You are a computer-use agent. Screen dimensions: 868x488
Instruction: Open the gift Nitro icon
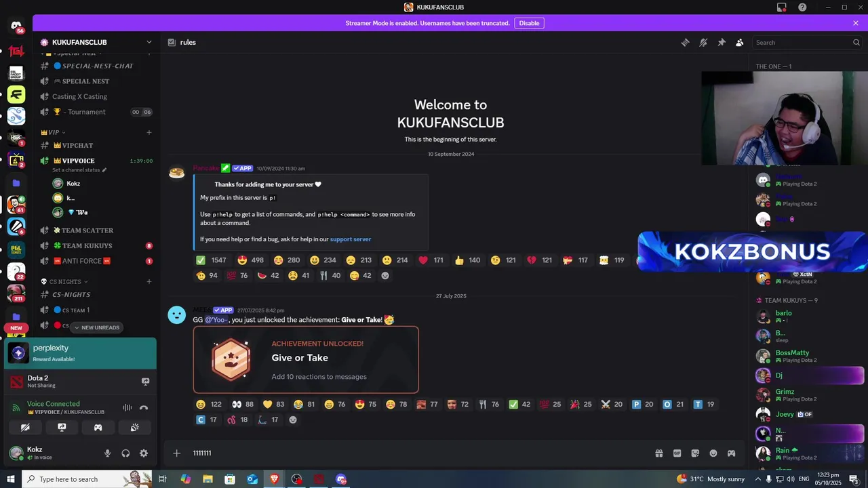(658, 453)
